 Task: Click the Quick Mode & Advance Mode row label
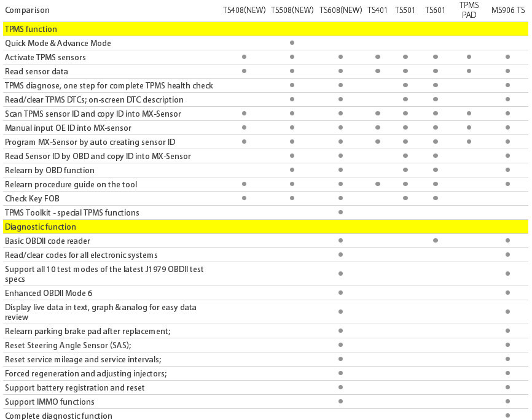tap(58, 43)
